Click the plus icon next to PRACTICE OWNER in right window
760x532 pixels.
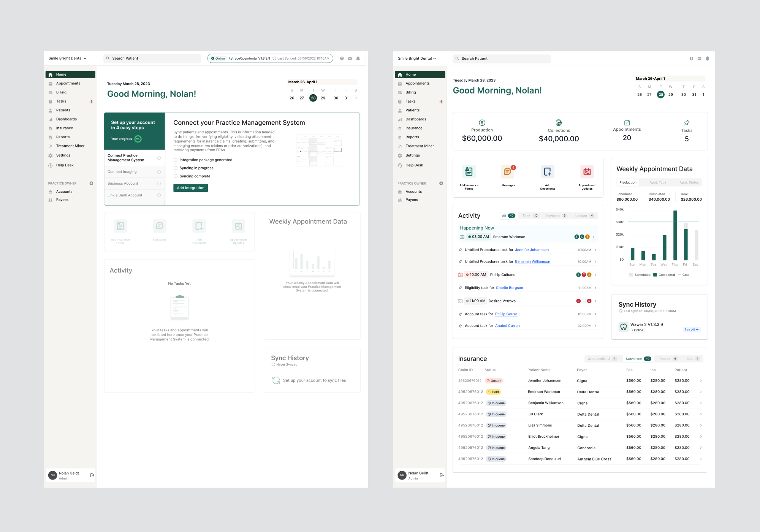coord(441,183)
